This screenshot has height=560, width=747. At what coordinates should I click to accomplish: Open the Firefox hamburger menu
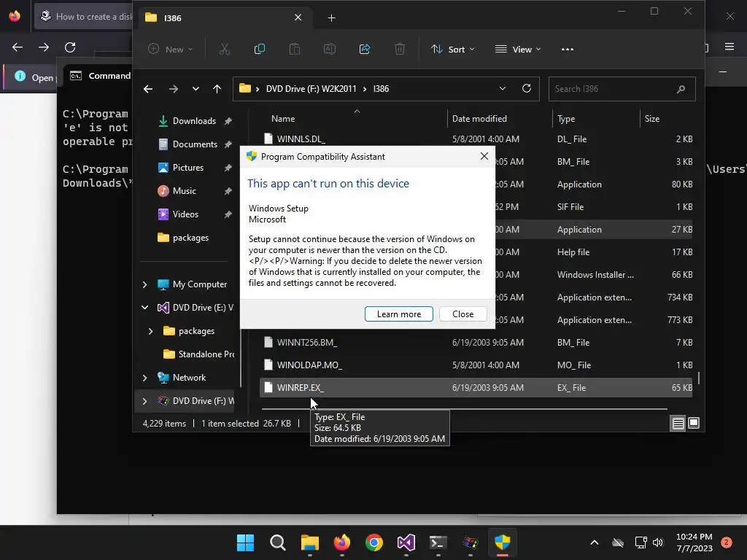coord(729,47)
